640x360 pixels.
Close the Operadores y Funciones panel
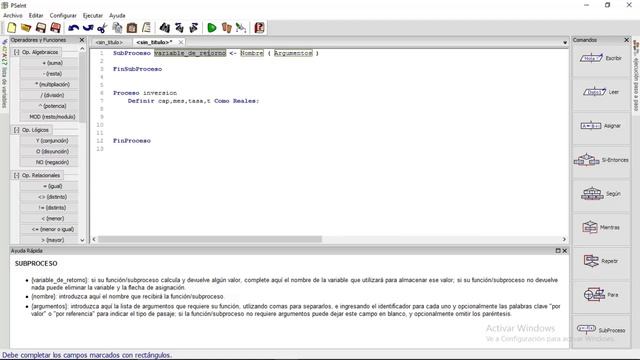click(82, 40)
